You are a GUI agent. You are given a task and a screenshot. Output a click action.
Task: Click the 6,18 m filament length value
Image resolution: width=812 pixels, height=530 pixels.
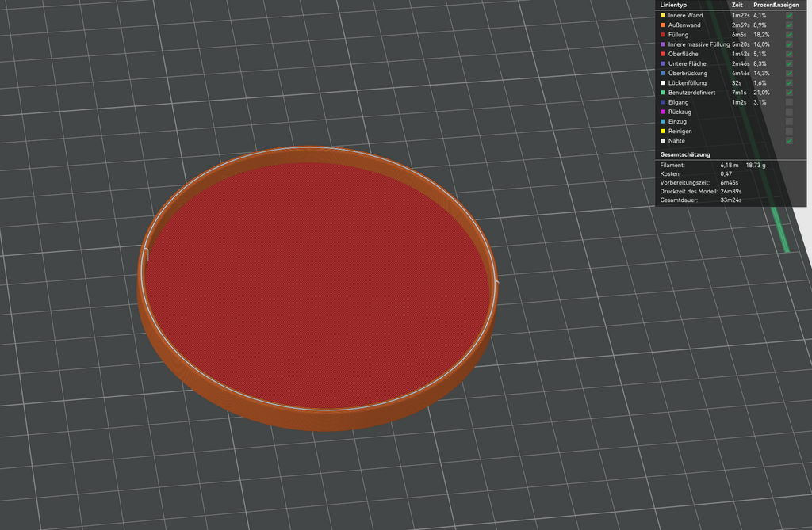[x=730, y=165]
